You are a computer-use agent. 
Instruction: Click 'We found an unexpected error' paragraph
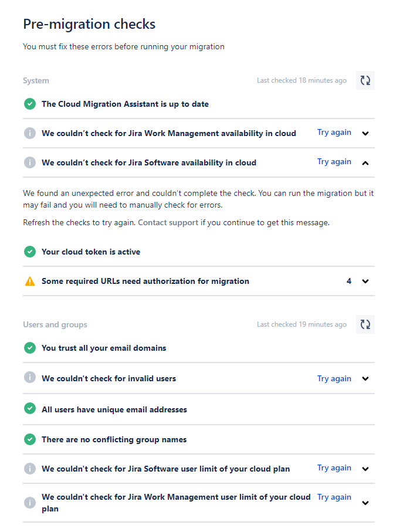coord(198,199)
